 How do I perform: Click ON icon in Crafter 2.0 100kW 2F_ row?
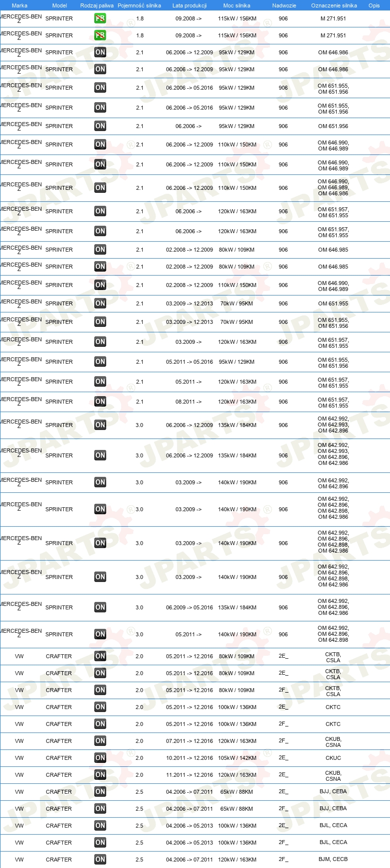100,724
